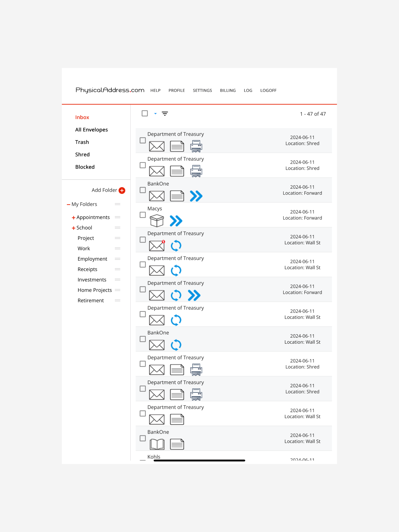Click the drag handle beside the Appointments folder
Screen dimensions: 399x532
click(x=118, y=217)
